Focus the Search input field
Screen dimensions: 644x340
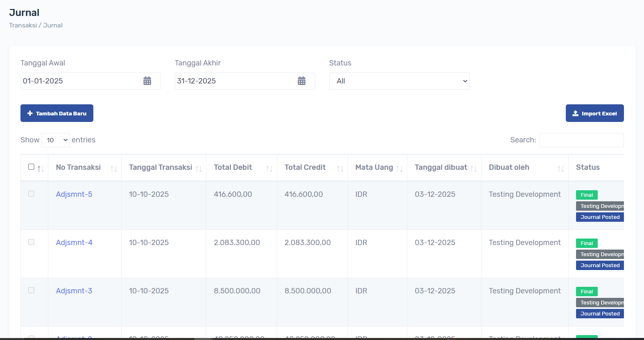(581, 140)
